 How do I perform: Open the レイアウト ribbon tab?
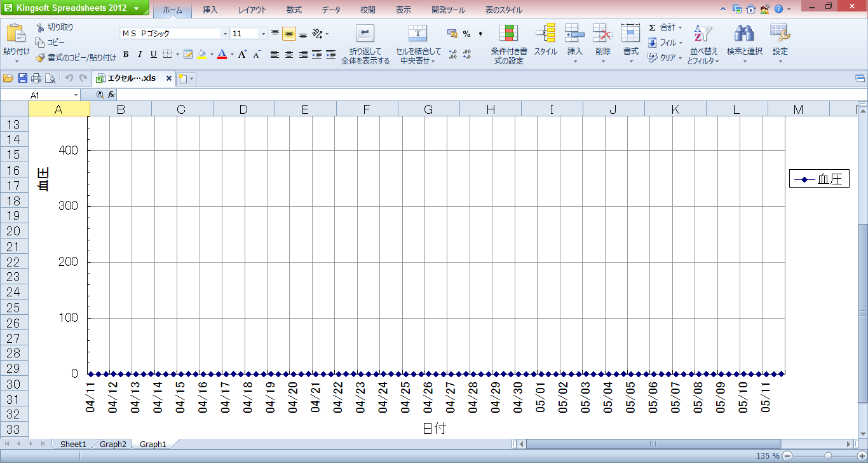tap(252, 10)
